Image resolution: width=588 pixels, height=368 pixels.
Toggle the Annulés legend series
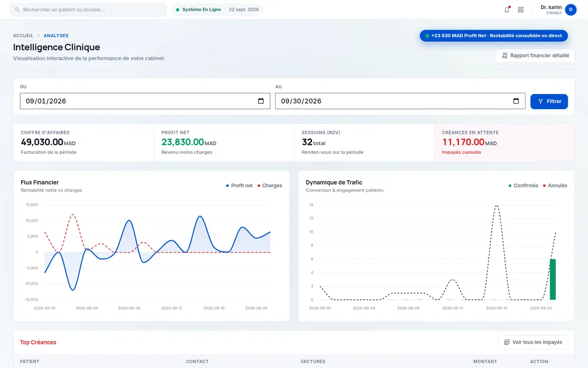coord(555,186)
